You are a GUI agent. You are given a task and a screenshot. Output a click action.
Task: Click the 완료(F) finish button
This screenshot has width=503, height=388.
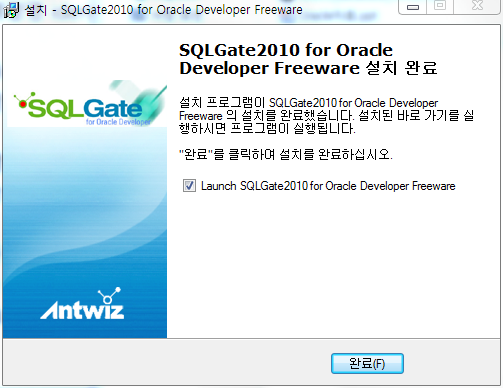pyautogui.click(x=367, y=363)
